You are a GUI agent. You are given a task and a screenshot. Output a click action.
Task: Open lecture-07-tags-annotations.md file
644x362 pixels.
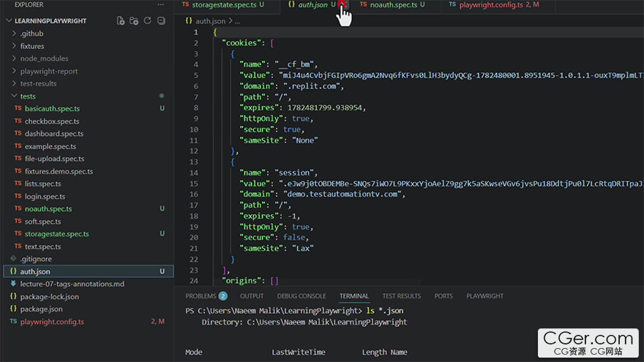click(x=72, y=284)
